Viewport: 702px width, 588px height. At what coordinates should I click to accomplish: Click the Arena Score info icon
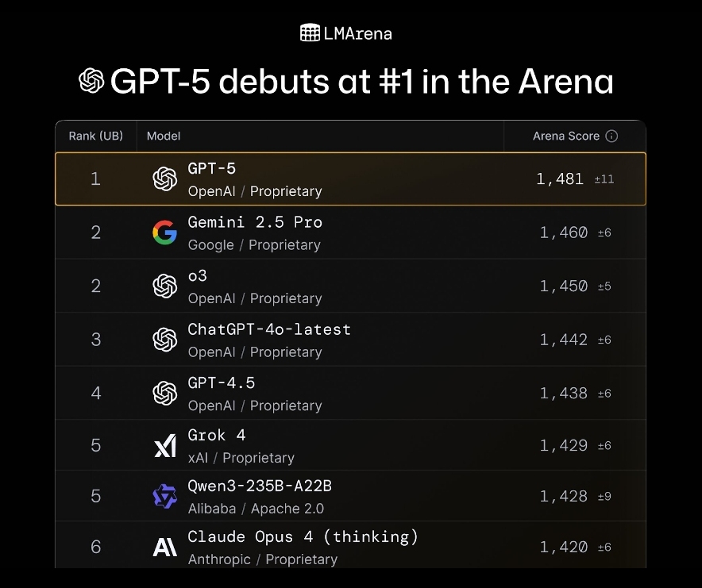tap(611, 136)
